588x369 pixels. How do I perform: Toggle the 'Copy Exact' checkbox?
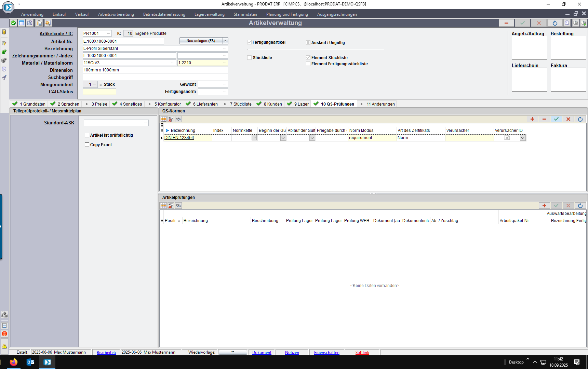87,145
